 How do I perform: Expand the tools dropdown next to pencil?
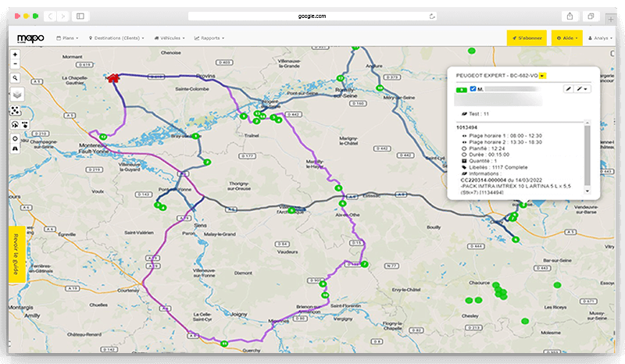pos(583,89)
